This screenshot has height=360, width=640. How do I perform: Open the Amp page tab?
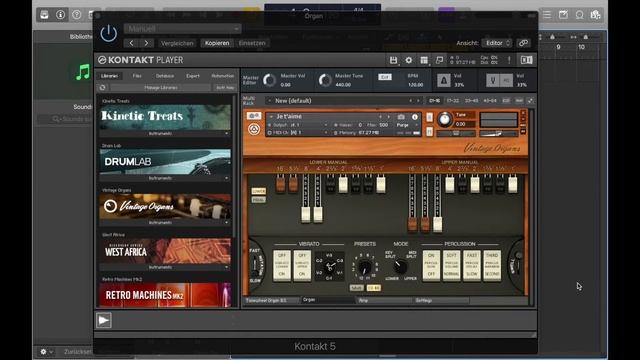click(384, 300)
